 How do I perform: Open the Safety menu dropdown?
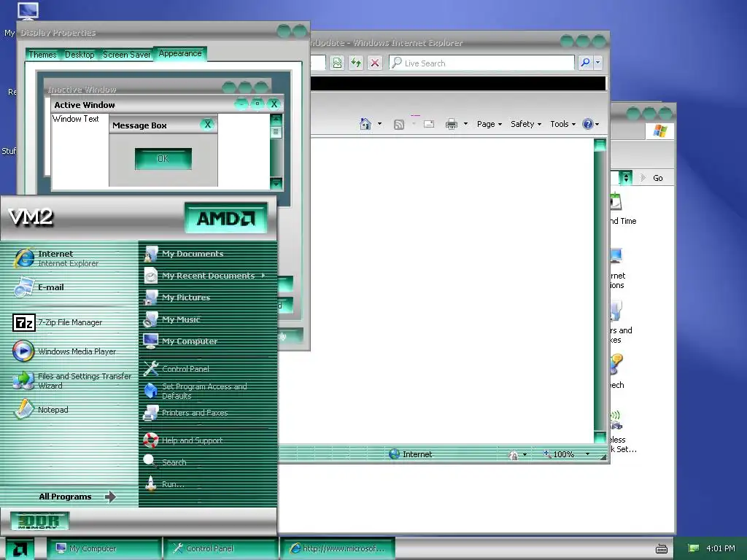pos(526,124)
